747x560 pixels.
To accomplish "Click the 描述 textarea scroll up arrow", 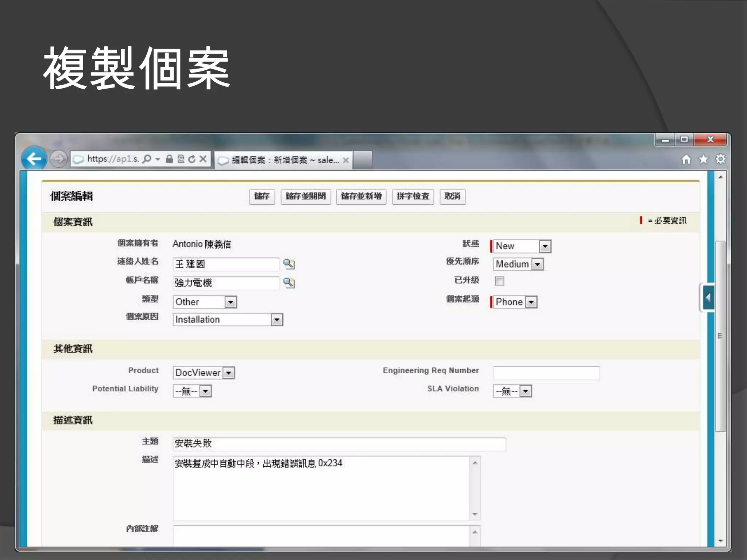I will tap(475, 463).
